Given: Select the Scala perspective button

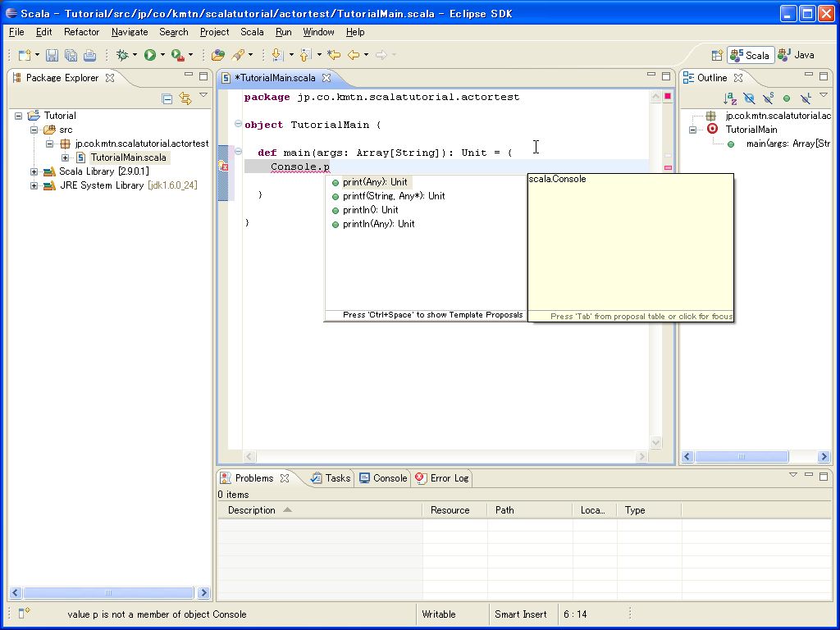Looking at the screenshot, I should 751,55.
